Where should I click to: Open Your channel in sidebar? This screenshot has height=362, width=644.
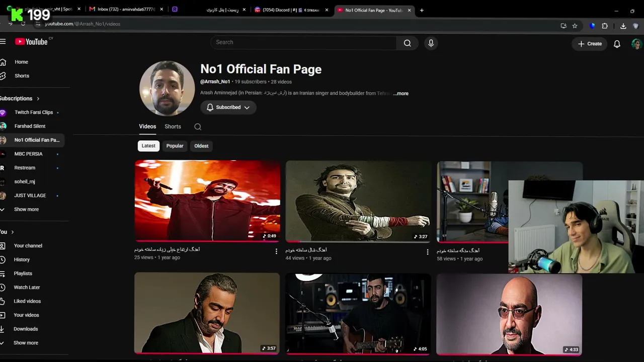pos(28,246)
